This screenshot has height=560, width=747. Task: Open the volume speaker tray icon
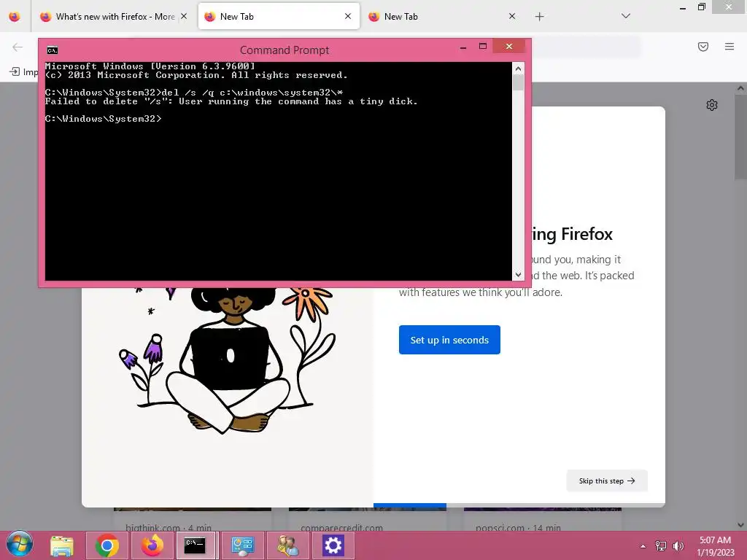pyautogui.click(x=678, y=546)
